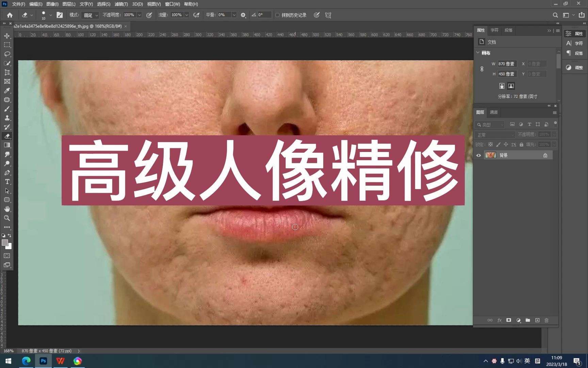Viewport: 588px width, 368px height.
Task: Select the Move tool
Action: pos(7,35)
